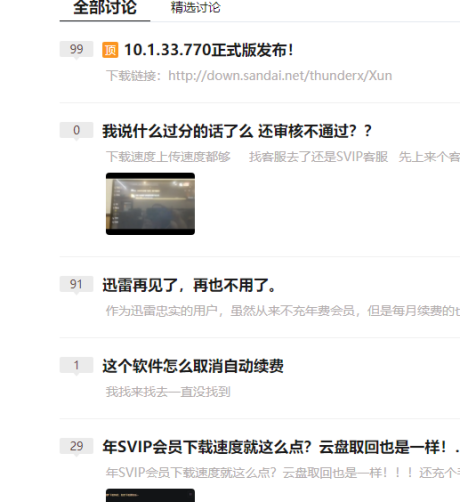460x502 pixels.
Task: Click the 91 reply count badge
Action: [x=76, y=284]
